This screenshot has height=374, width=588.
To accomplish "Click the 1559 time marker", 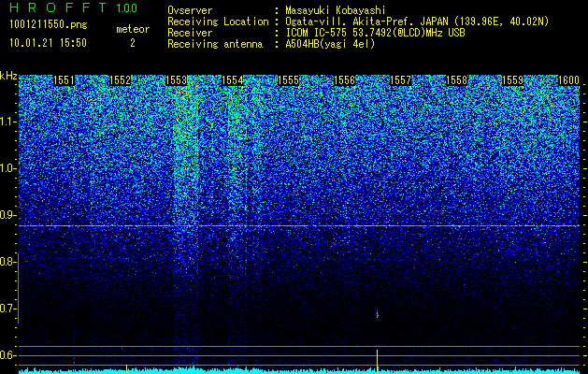I will point(512,80).
